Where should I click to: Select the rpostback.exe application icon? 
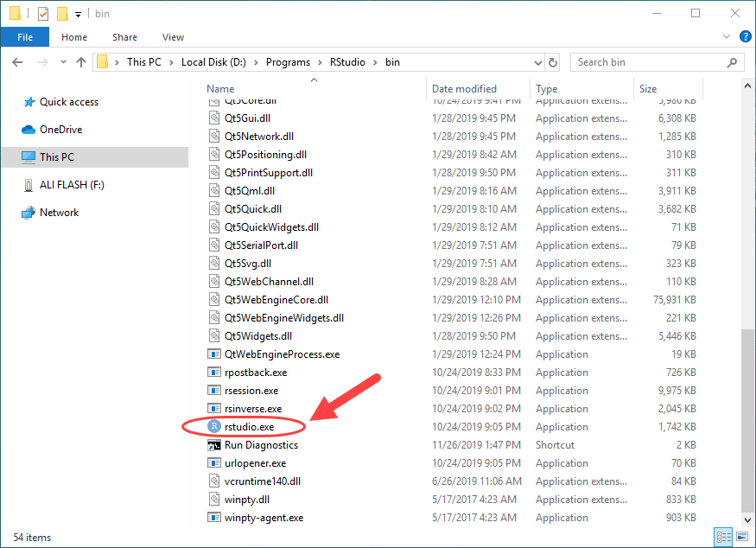pos(214,372)
